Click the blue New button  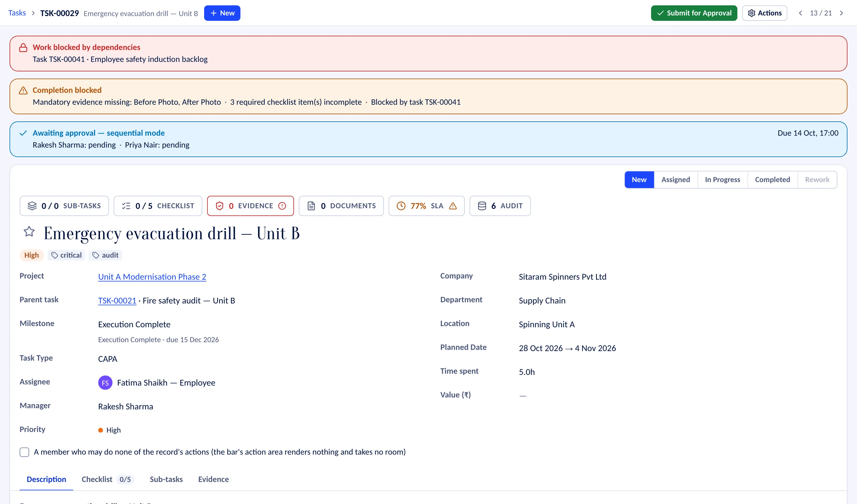pyautogui.click(x=222, y=13)
